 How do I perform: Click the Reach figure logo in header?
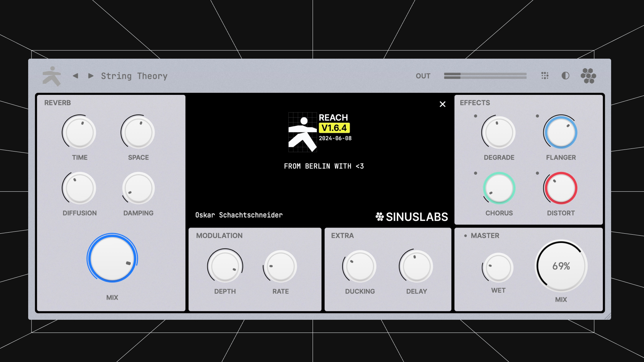pyautogui.click(x=52, y=76)
